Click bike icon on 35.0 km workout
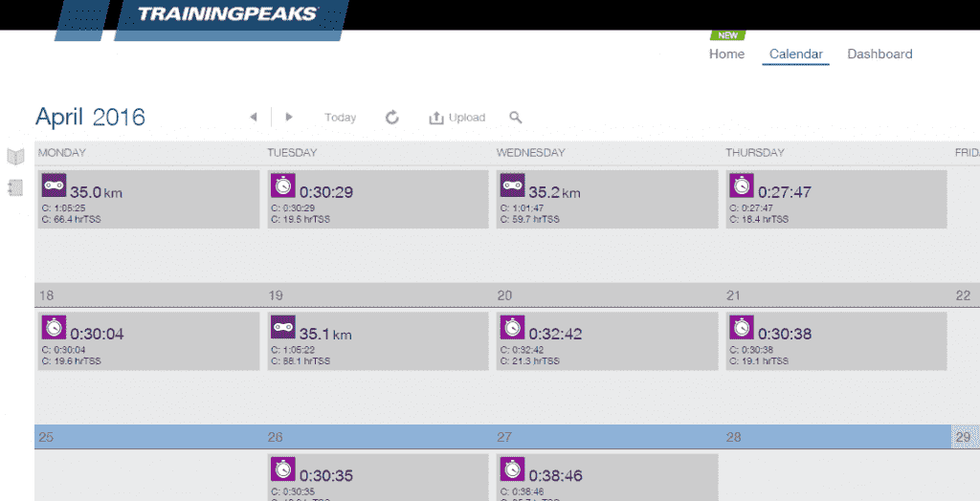 coord(54,185)
